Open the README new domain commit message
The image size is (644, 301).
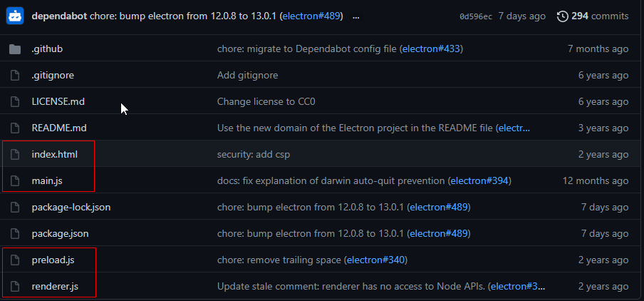(355, 128)
